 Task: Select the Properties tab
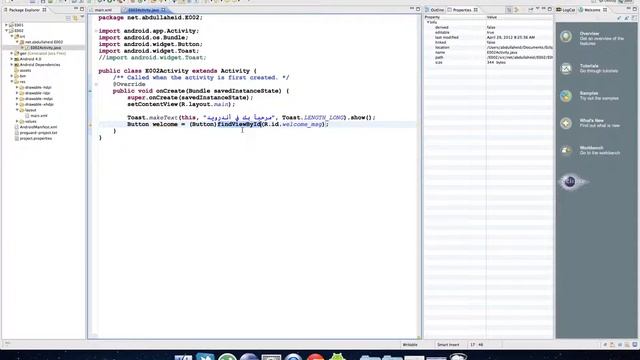point(461,10)
